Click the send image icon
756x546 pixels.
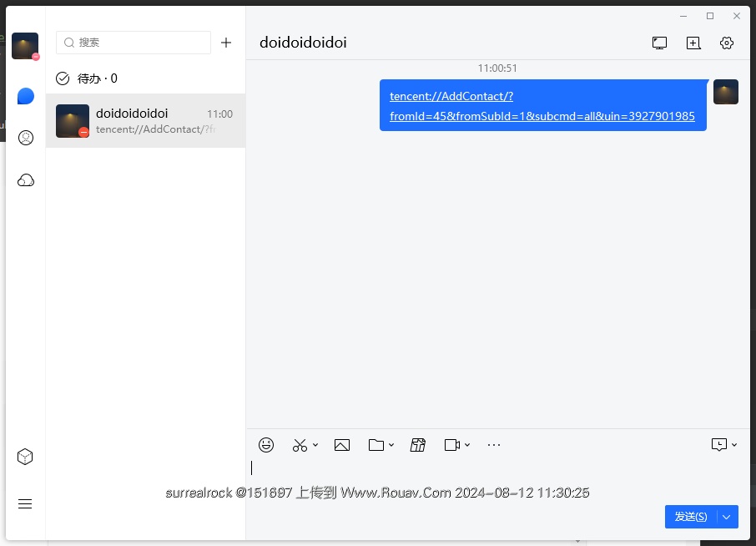[x=341, y=445]
